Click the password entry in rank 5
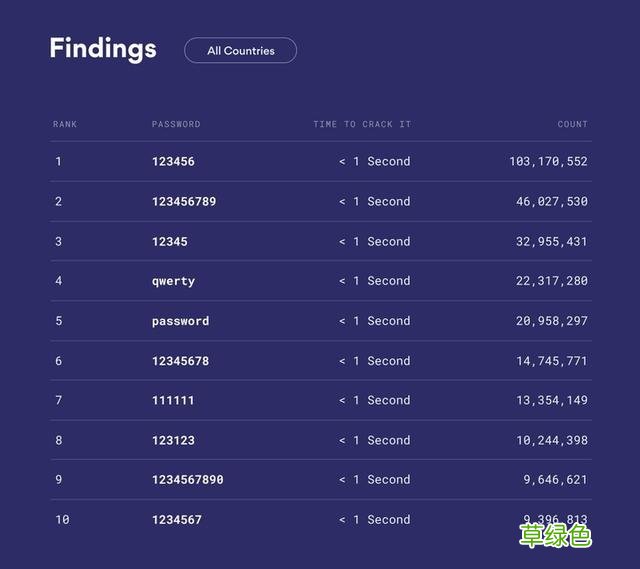This screenshot has width=640, height=569. (x=180, y=321)
